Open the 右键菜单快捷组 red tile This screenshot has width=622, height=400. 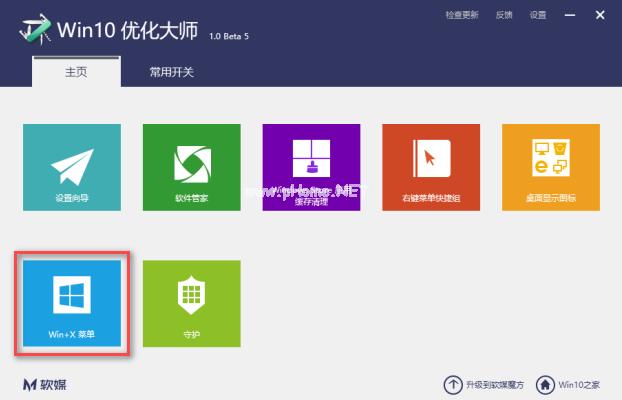431,167
